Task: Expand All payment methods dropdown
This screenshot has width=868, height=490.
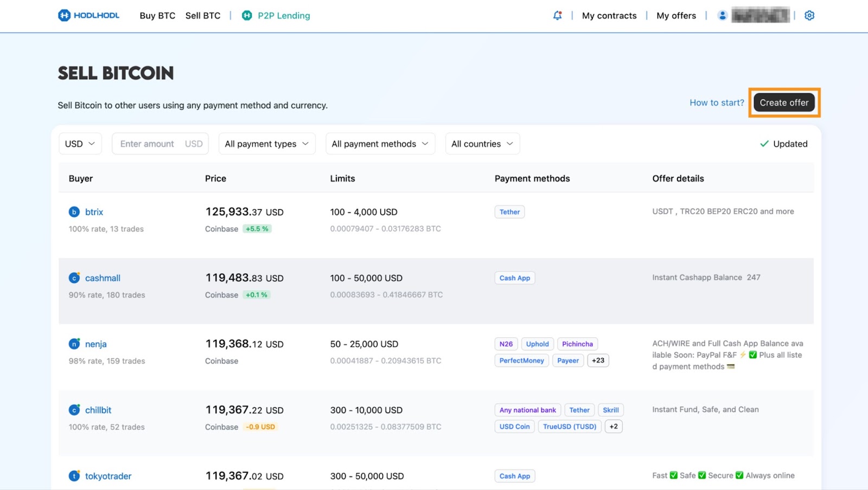Action: (x=380, y=144)
